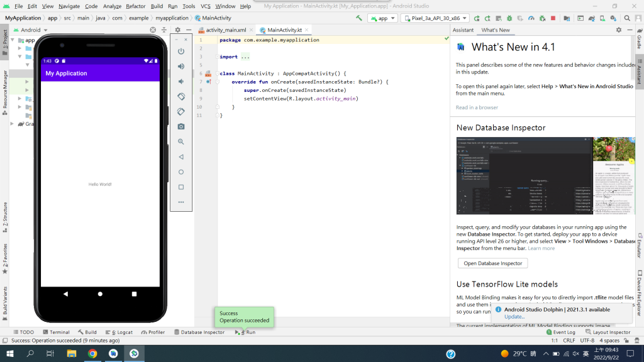Click the emulator sidebar Back triangle icon

click(x=181, y=156)
